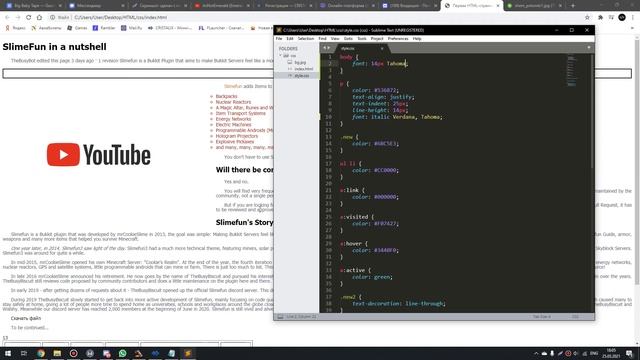Screen dimensions: 640x360
Task: Open Sublime Text Tools menu
Action: 362,39
